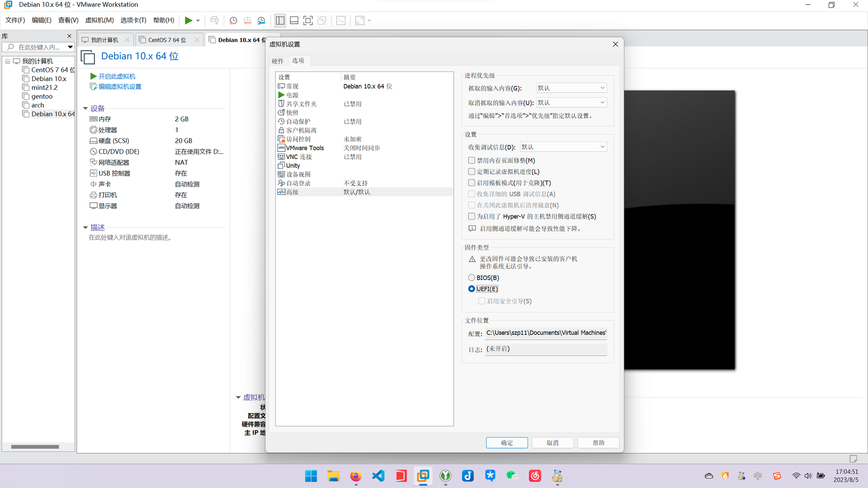The height and width of the screenshot is (488, 868).
Task: Click the stretch guest toolbar icon
Action: [x=360, y=20]
